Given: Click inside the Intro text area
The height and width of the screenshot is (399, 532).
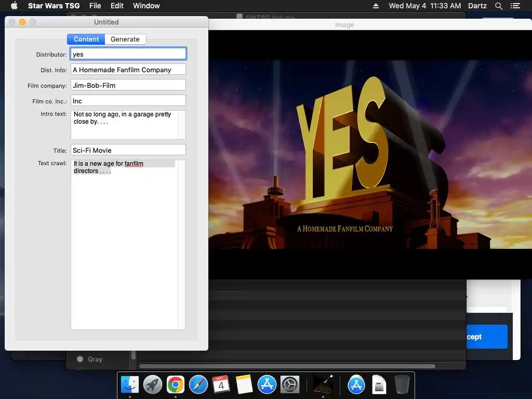Looking at the screenshot, I should click(x=124, y=125).
